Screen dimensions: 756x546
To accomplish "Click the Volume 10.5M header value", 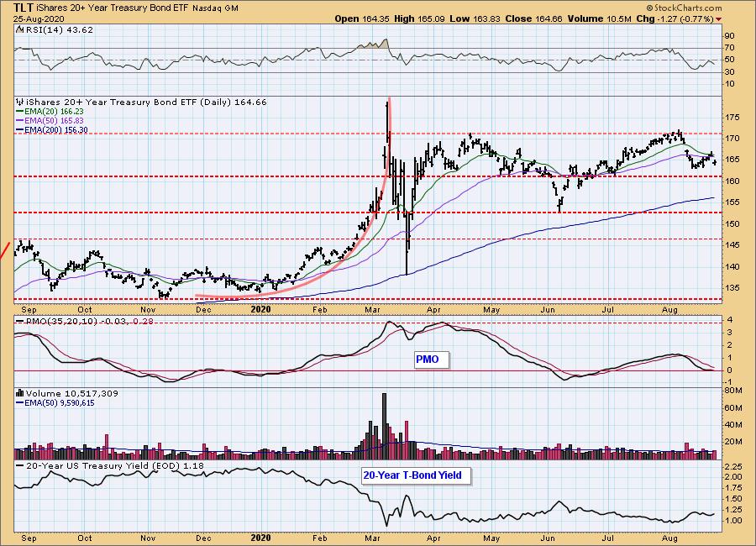I will [x=599, y=18].
